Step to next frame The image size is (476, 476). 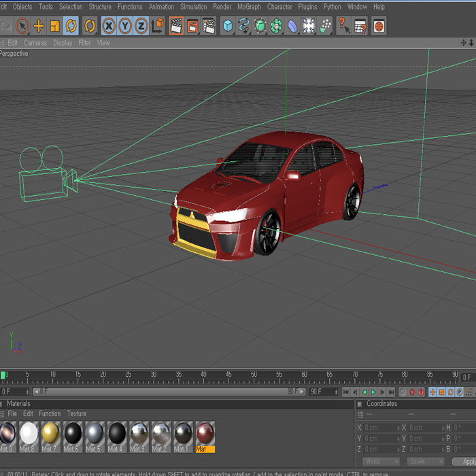[x=382, y=392]
